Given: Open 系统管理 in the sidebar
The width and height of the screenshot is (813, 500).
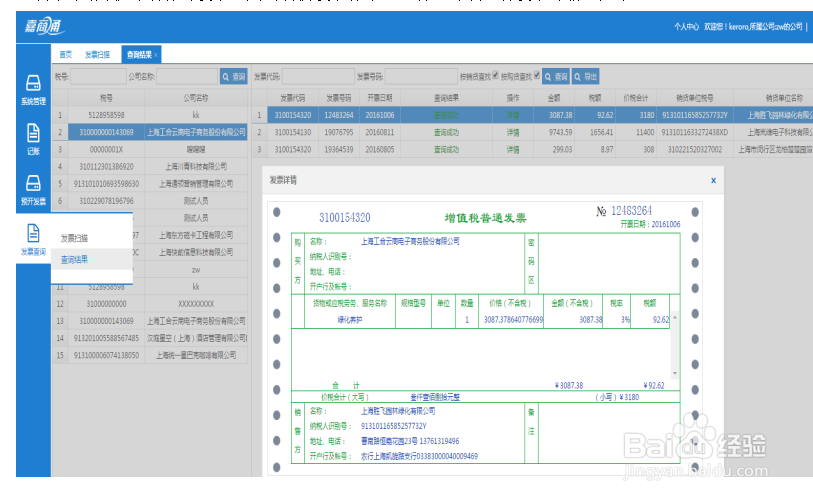Looking at the screenshot, I should click(33, 90).
